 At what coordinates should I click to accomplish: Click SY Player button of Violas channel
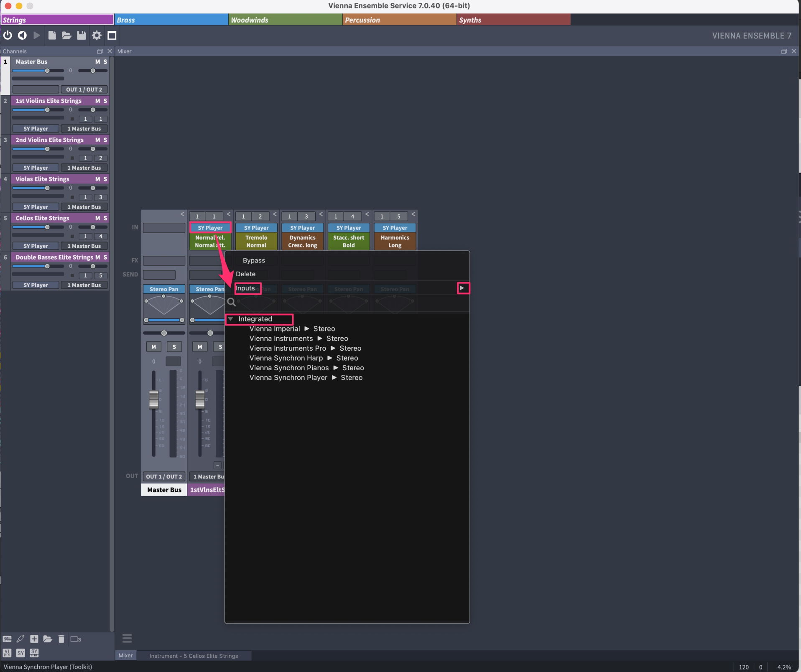click(36, 207)
